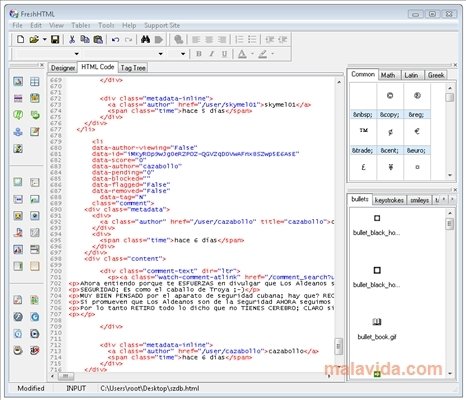
Task: Center text using the align center icon
Action: pyautogui.click(x=209, y=40)
